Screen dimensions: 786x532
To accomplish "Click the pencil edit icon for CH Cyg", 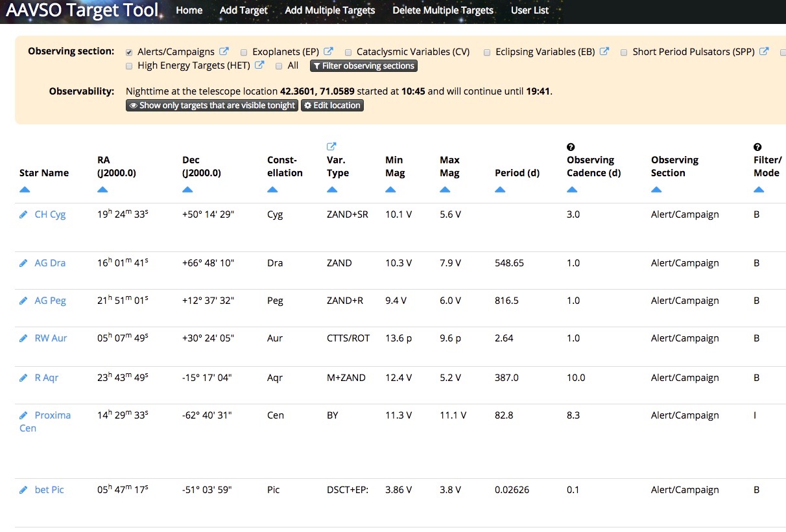I will (23, 214).
